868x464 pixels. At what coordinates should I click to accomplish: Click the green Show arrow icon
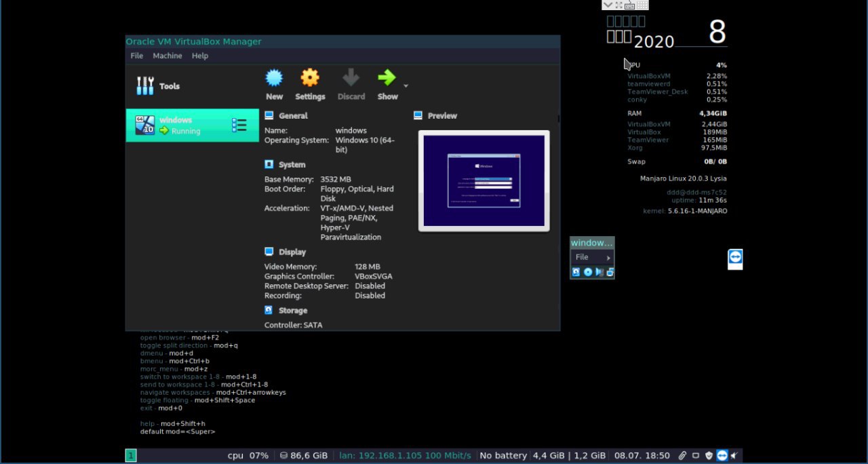click(x=387, y=77)
